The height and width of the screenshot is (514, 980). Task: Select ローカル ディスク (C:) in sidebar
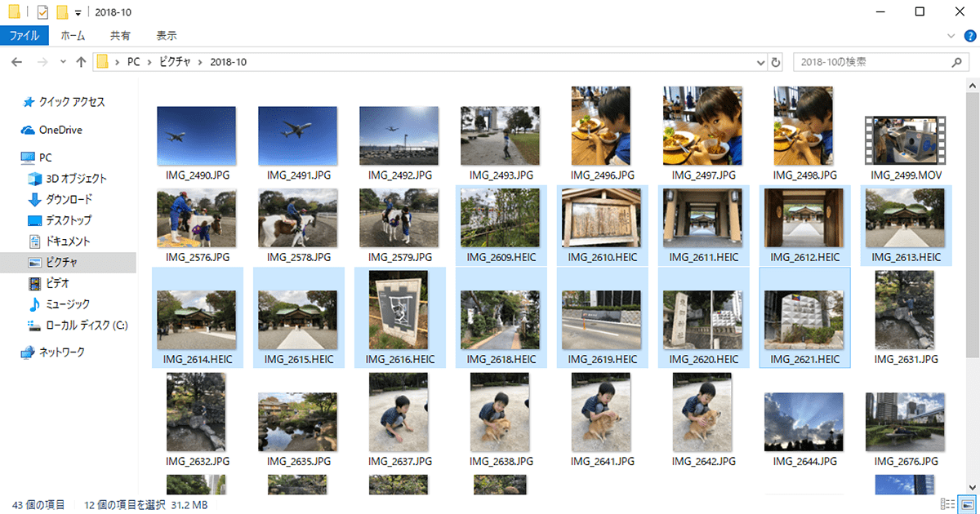click(78, 325)
